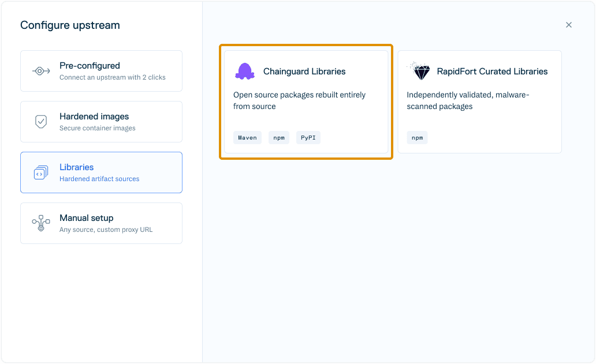Image resolution: width=596 pixels, height=364 pixels.
Task: Click 'Secure container images' subtitle
Action: [x=97, y=128]
